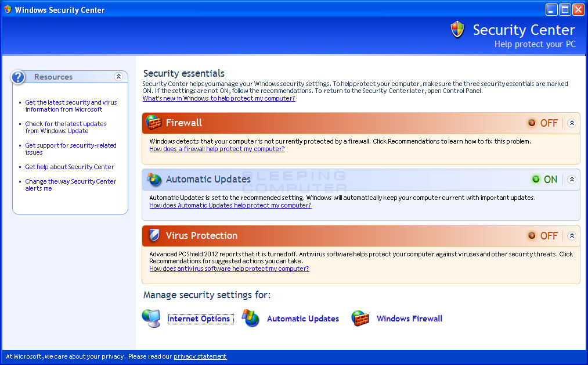Collapse the Firewall section
Viewport: 588px width, 365px height.
point(572,123)
